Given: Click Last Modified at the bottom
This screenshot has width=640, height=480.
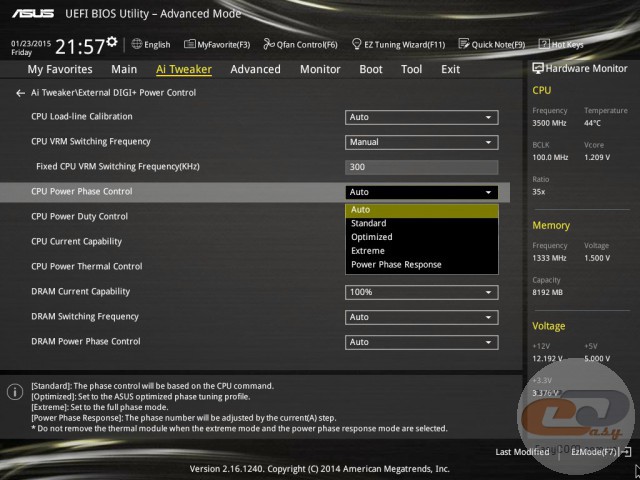Looking at the screenshot, I should (522, 451).
